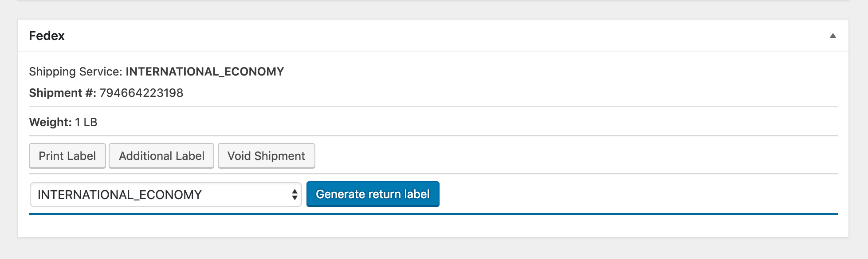Open the INTERNATIONAL_ECONOMY return service dropdown
This screenshot has height=259, width=868.
coord(166,195)
